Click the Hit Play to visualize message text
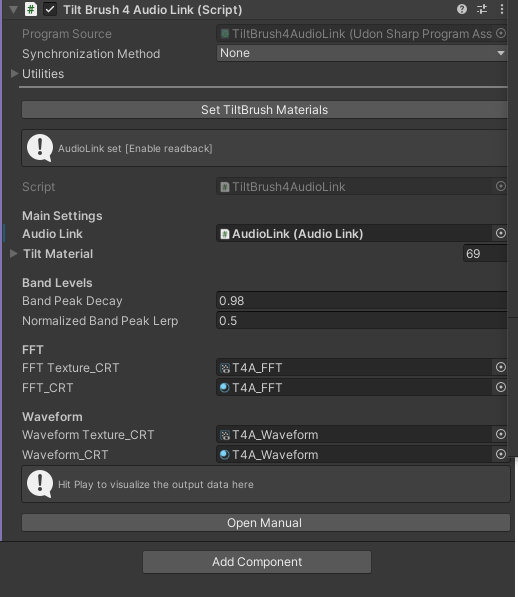The height and width of the screenshot is (597, 518). pos(156,485)
